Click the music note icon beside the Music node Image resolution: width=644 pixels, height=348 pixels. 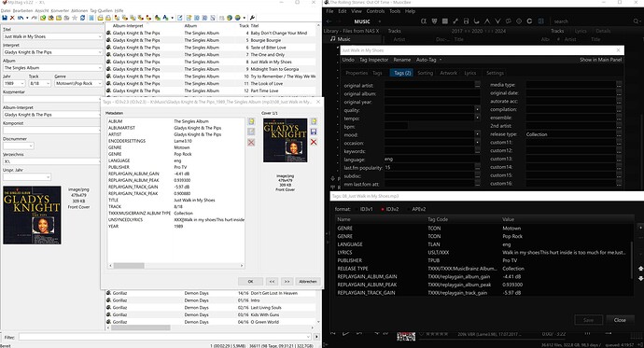pos(332,39)
